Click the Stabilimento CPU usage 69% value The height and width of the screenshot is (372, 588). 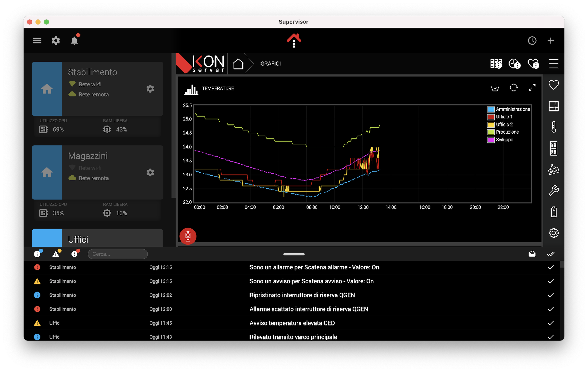[x=58, y=129]
